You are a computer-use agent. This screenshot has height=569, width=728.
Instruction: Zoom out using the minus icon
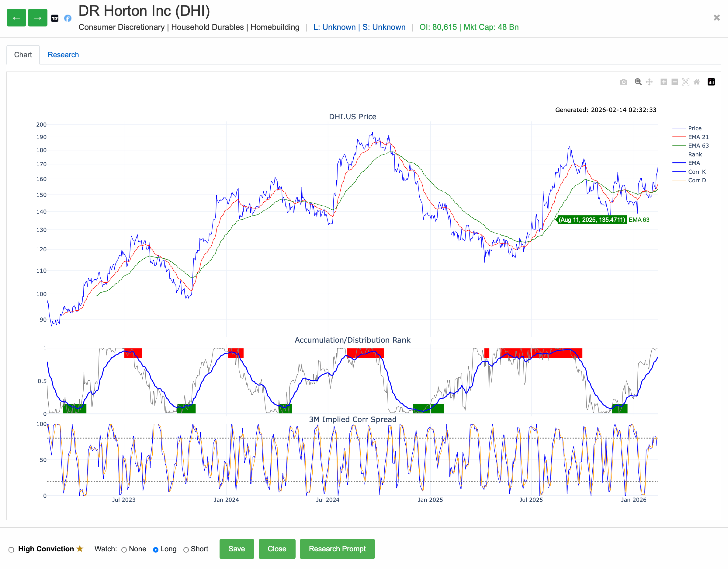675,82
